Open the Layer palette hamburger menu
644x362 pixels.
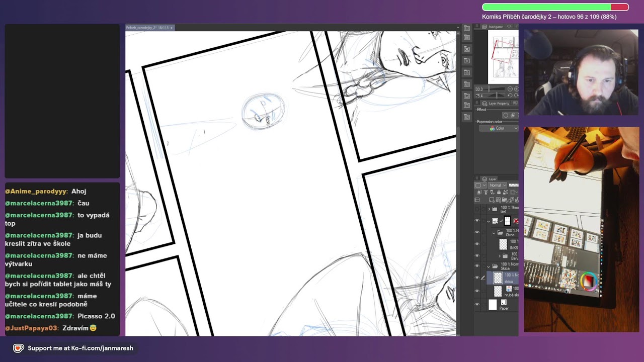coord(476,178)
